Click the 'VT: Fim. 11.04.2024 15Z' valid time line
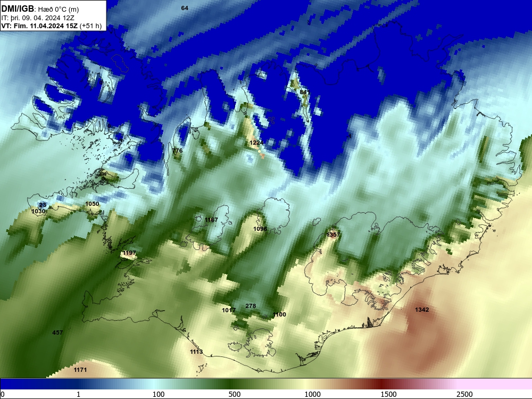 click(39, 26)
